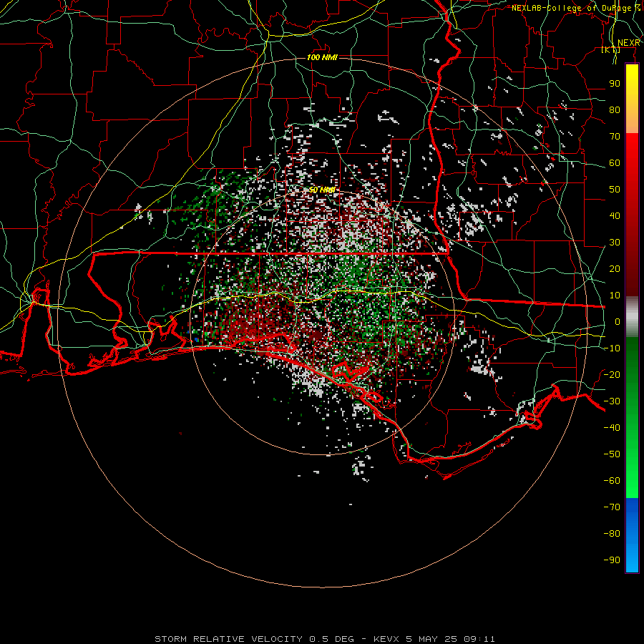Click the "100 NMI" range ring label
Viewport: 644px width, 644px height.
(322, 57)
